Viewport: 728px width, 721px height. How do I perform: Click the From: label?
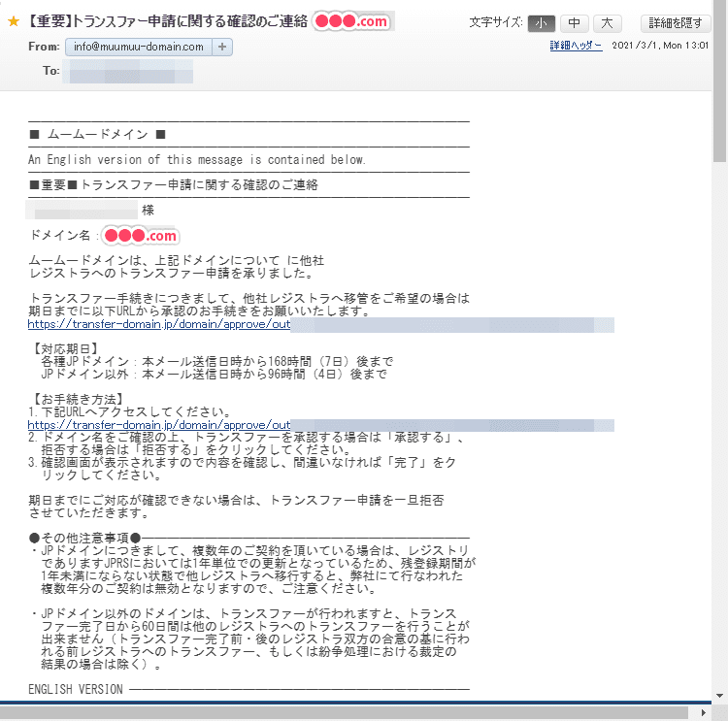[44, 47]
